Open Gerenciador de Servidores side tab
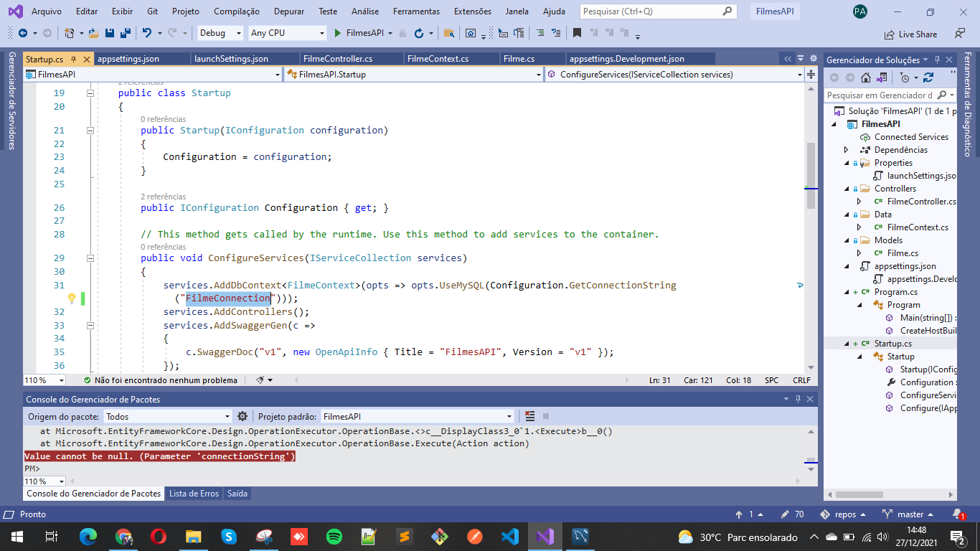 click(x=11, y=100)
